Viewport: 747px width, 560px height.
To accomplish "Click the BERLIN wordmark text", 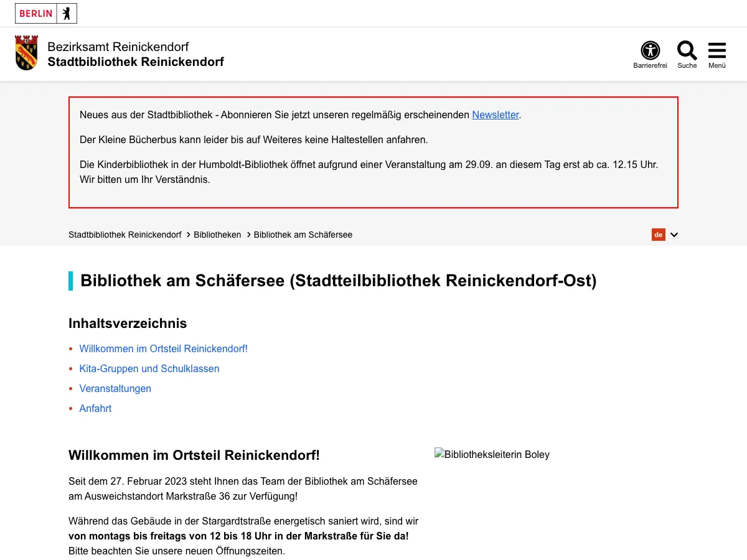I will click(36, 13).
